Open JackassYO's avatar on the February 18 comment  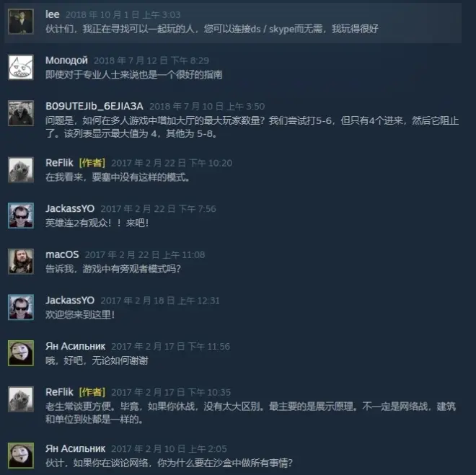[21, 307]
